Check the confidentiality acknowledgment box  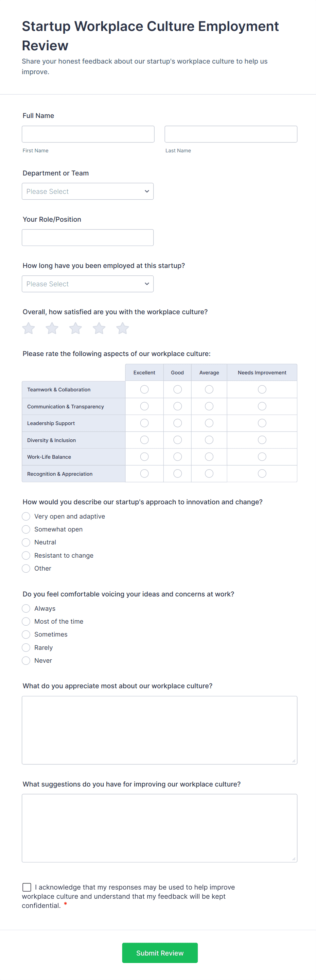pos(27,887)
